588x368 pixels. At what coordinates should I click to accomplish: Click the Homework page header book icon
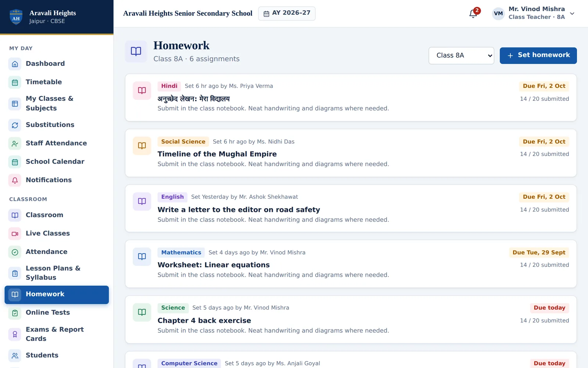(x=136, y=51)
